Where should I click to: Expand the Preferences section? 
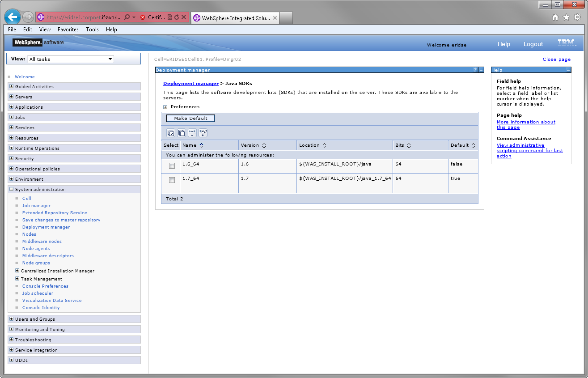(x=165, y=107)
